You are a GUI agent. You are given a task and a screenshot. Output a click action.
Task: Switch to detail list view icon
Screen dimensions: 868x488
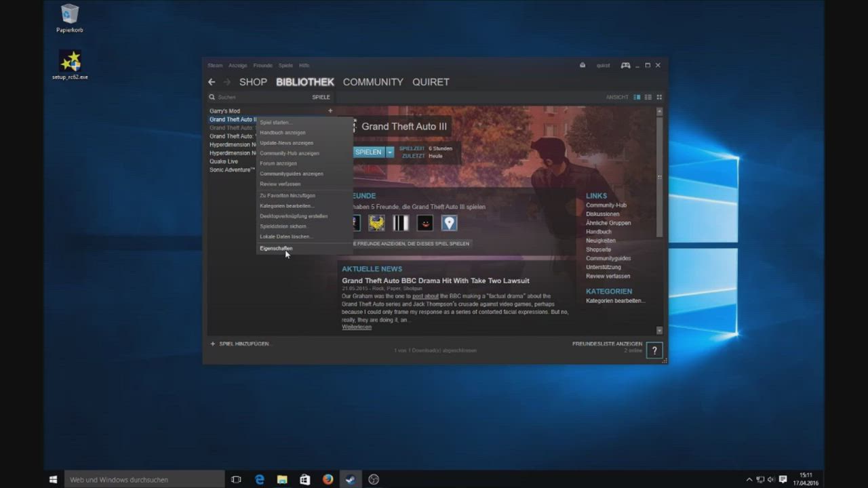[637, 97]
